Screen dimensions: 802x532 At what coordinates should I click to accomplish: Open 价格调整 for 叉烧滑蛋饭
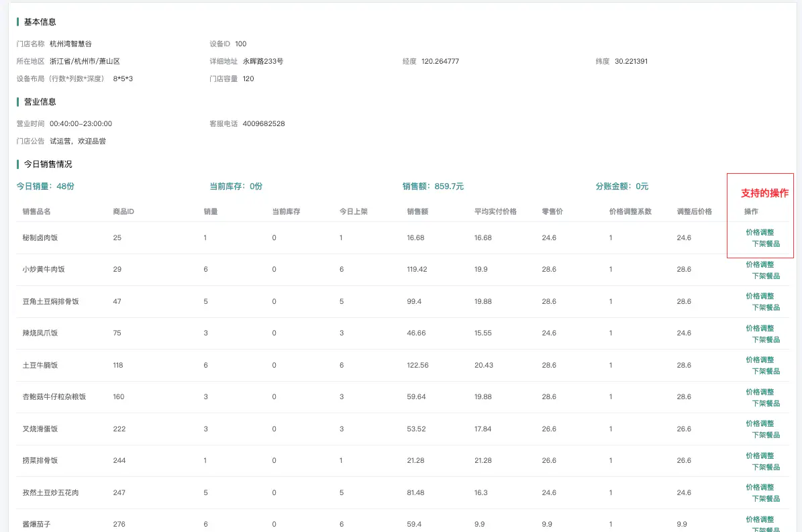[x=760, y=424]
